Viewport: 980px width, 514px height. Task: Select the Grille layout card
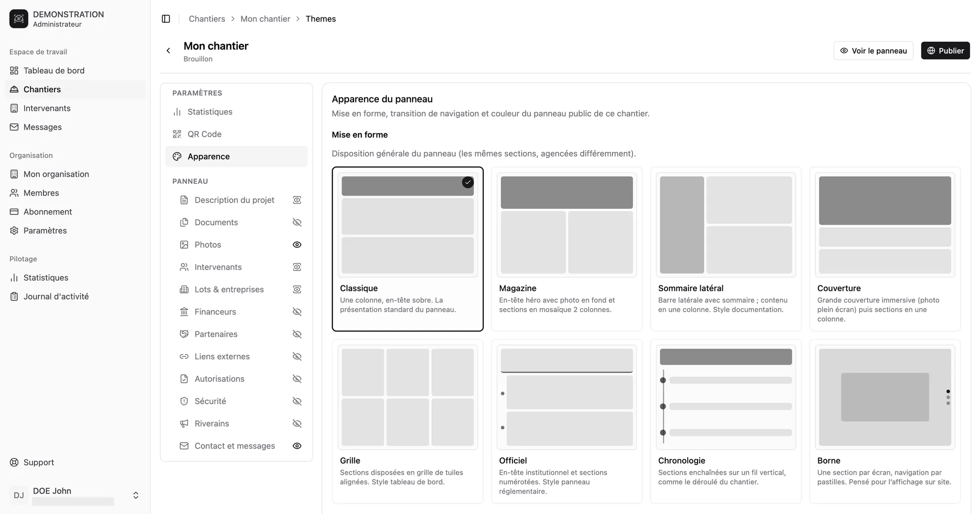coord(407,422)
